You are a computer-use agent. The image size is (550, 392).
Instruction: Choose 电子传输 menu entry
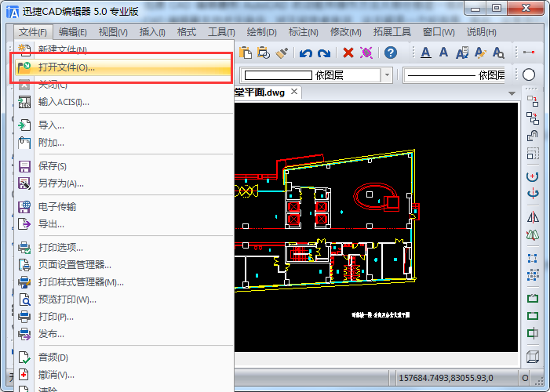[123, 206]
